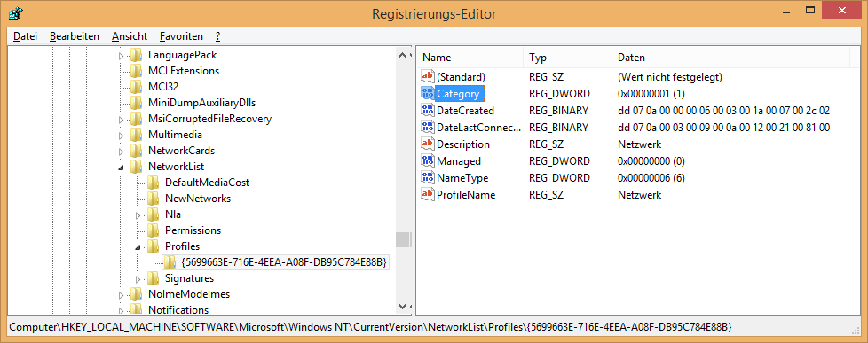Click the DWORD icon of Managed value
This screenshot has height=343, width=868.
(428, 161)
